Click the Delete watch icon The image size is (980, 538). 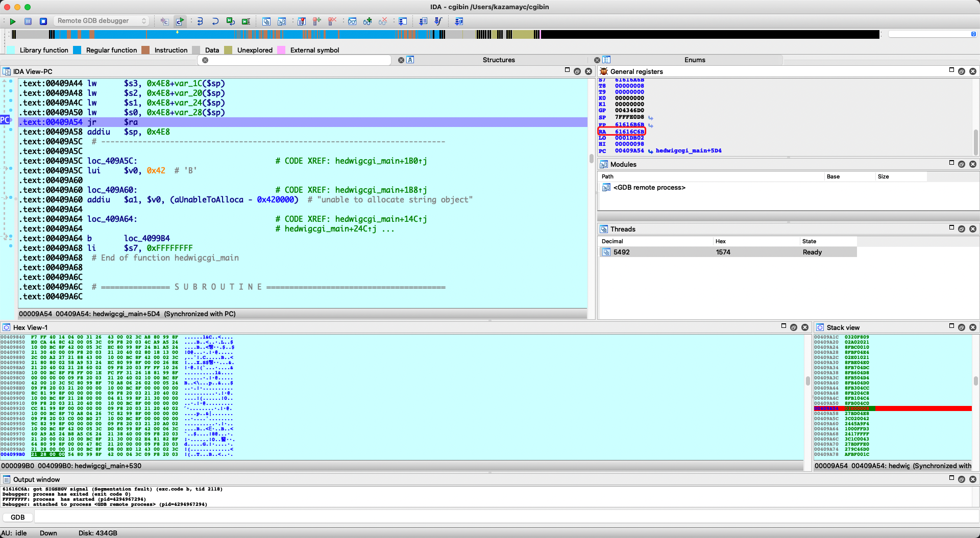point(383,21)
